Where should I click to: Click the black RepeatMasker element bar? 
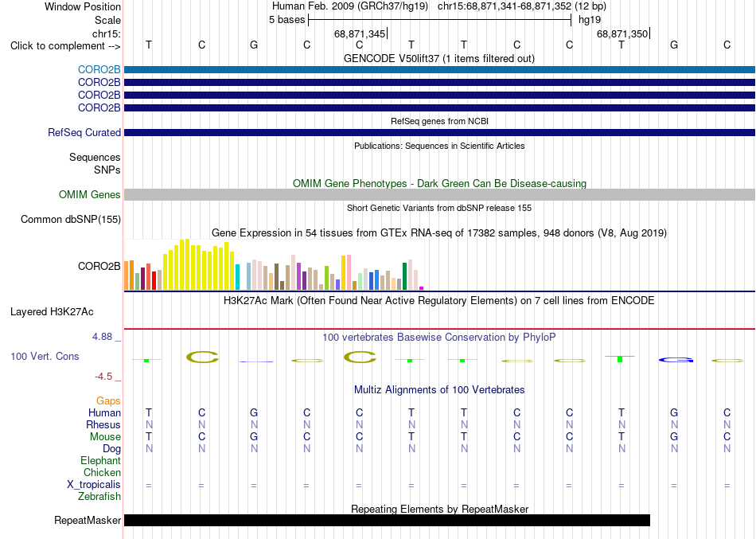point(388,520)
